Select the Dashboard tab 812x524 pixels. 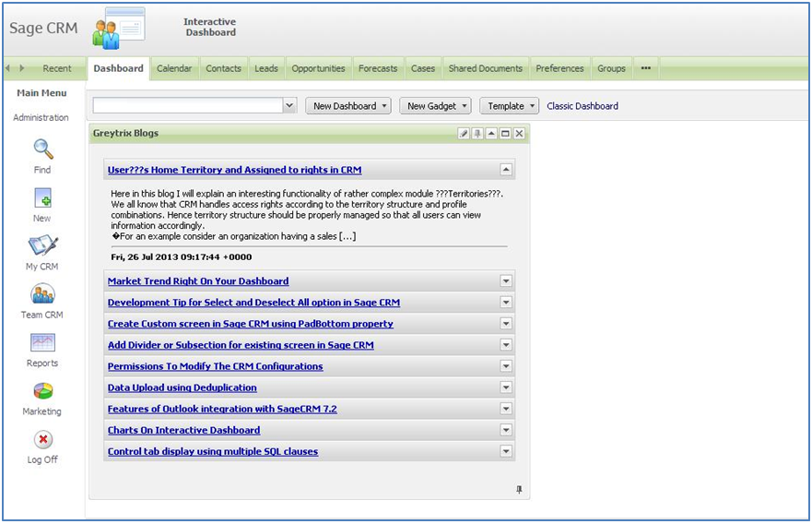(119, 68)
